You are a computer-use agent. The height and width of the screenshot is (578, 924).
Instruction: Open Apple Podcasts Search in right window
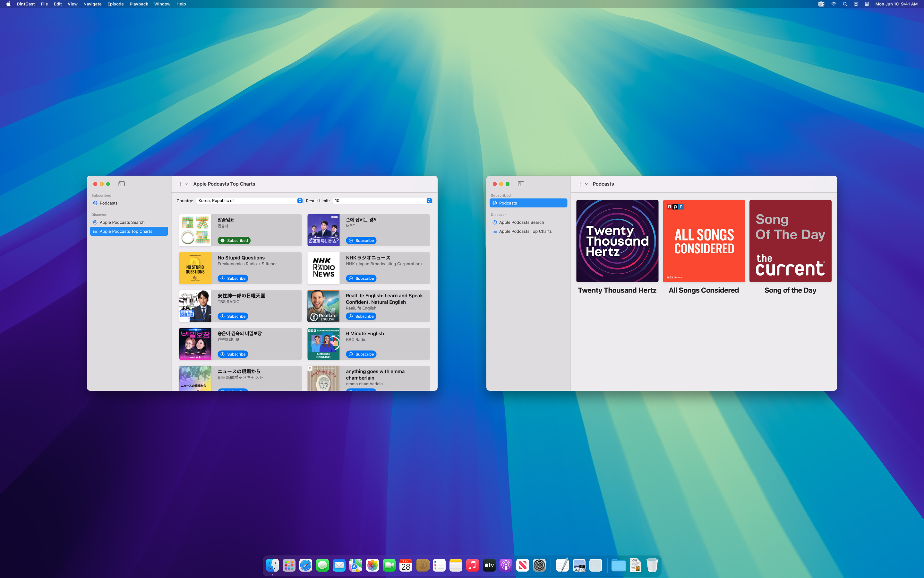(528, 222)
